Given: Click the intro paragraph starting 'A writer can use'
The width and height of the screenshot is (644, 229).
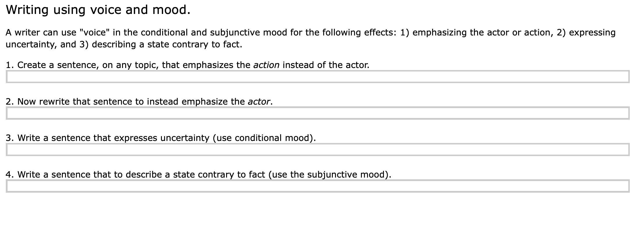Looking at the screenshot, I should pos(310,38).
